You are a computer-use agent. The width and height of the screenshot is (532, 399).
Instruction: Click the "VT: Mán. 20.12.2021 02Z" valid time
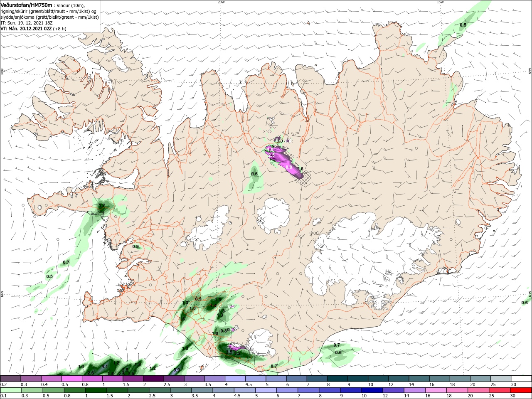point(26,29)
